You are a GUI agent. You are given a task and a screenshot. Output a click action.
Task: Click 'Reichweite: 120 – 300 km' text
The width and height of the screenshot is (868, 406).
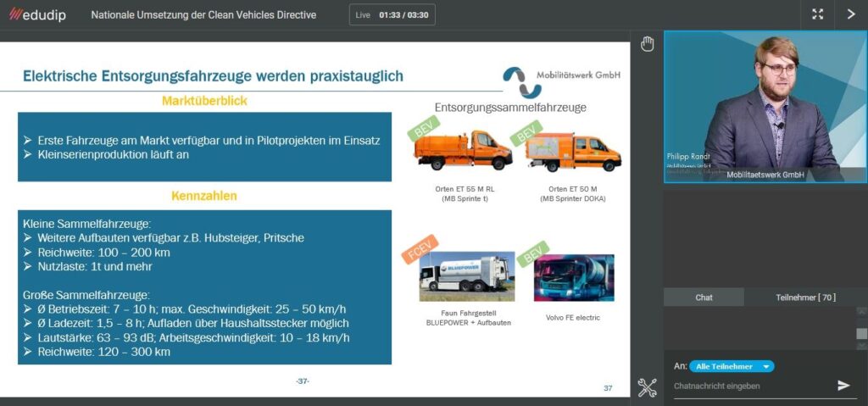(103, 352)
